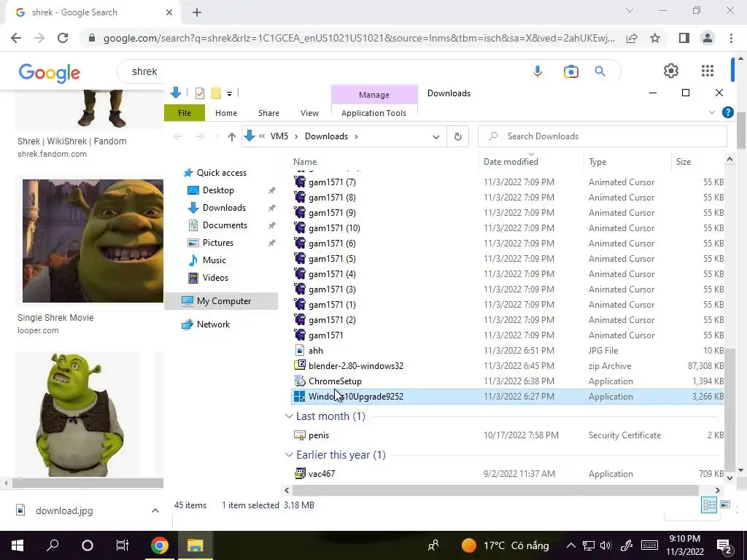Viewport: 747px width, 560px height.
Task: Switch to Chrome from taskbar
Action: click(160, 545)
